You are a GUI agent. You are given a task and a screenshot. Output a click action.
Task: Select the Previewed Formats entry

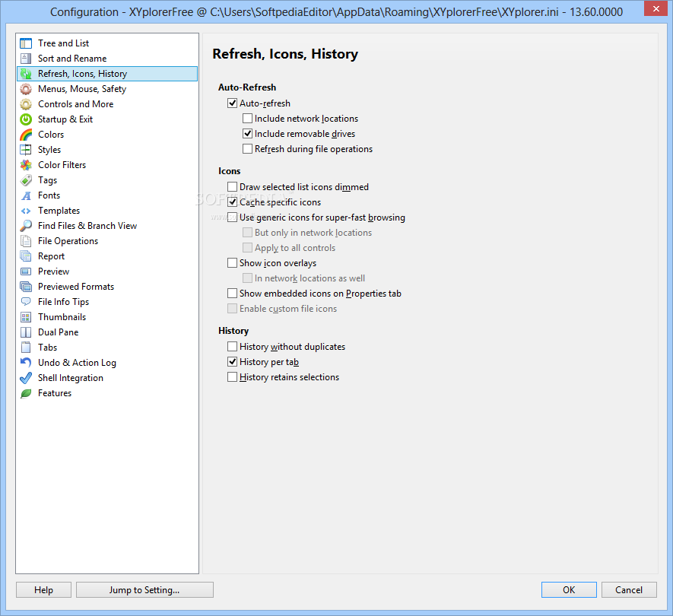[107, 287]
